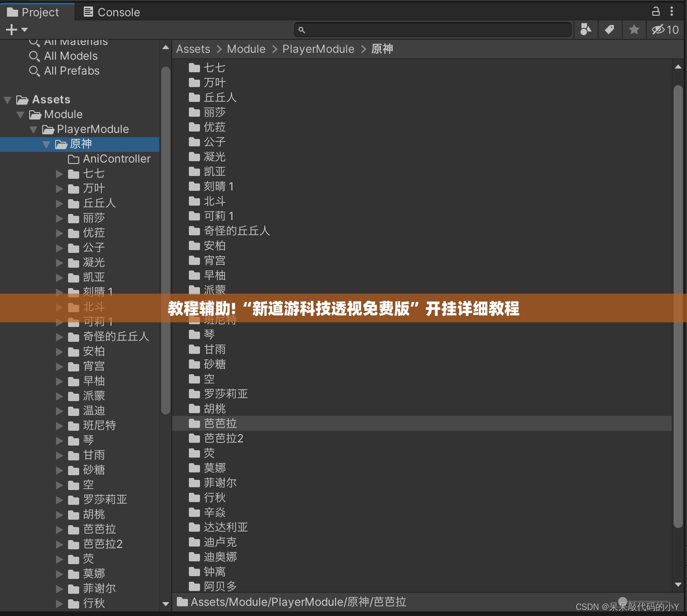Click Assets in the breadcrumb path

pyautogui.click(x=193, y=49)
